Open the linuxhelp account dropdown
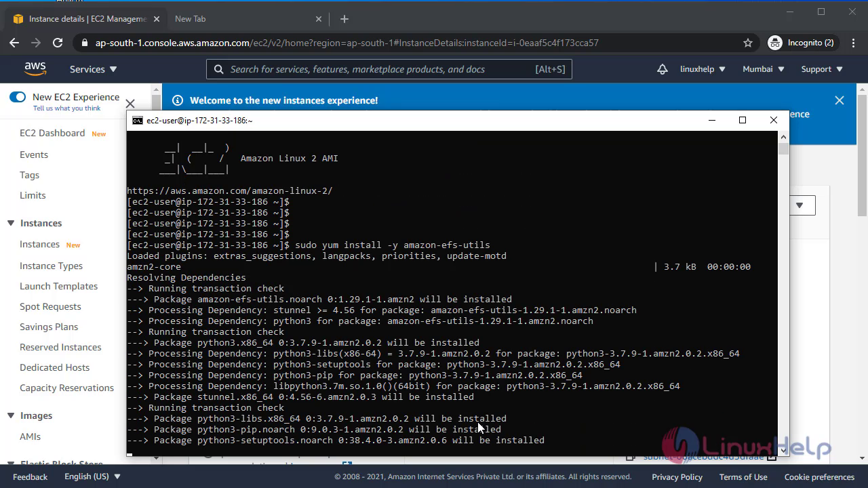 point(703,69)
